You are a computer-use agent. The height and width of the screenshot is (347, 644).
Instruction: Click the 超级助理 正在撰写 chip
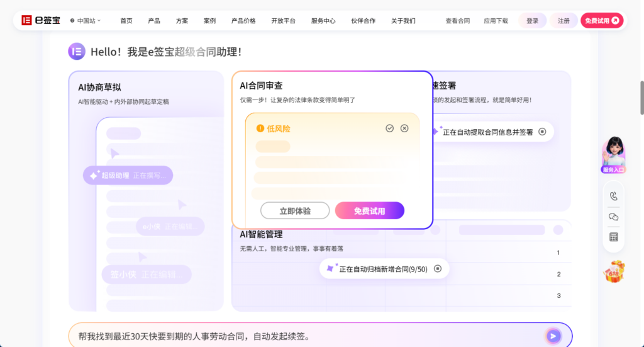(x=128, y=175)
